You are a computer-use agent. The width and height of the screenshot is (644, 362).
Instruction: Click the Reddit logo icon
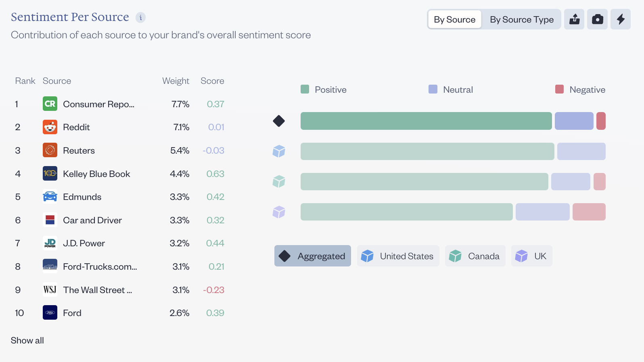pos(50,127)
